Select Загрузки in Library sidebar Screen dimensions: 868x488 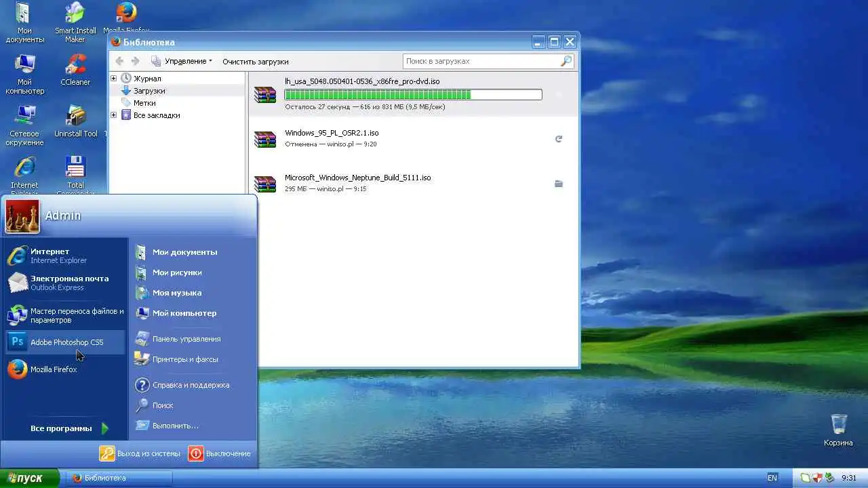point(149,91)
